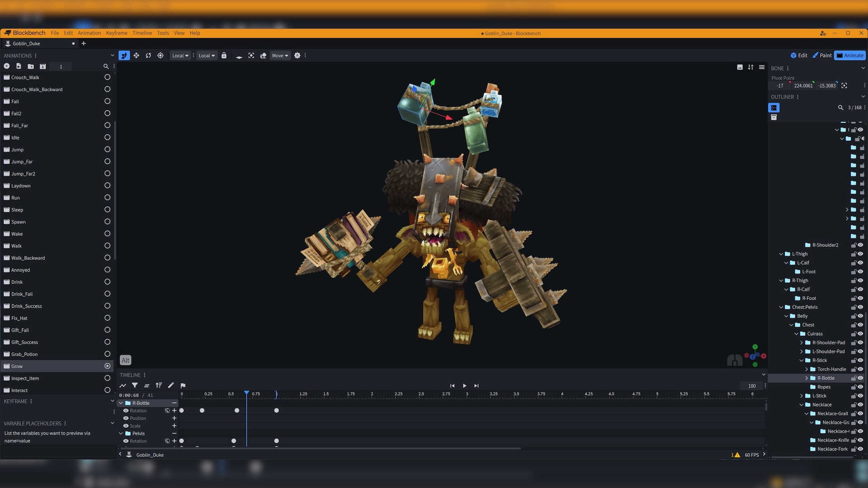Screen dimensions: 868x488
Task: Click the timeline filter funnel icon
Action: tap(135, 385)
